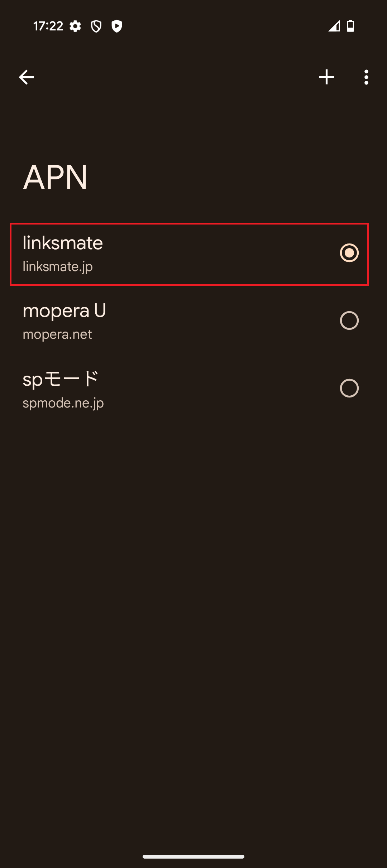
Task: Open the spモード APN entry name
Action: (61, 378)
